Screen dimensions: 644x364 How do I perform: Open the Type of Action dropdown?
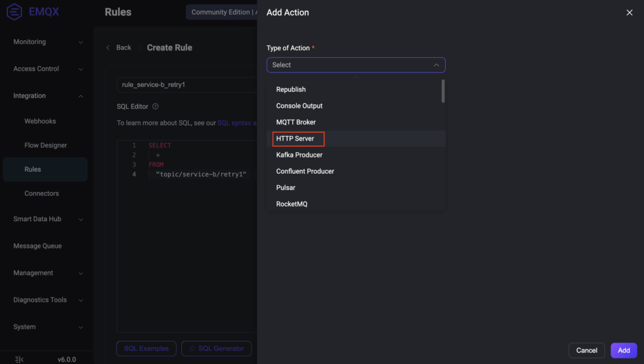(355, 65)
